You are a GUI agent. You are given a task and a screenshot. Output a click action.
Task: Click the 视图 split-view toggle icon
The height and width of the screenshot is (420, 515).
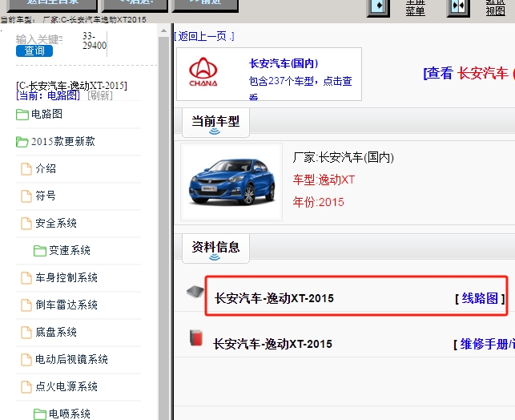458,6
